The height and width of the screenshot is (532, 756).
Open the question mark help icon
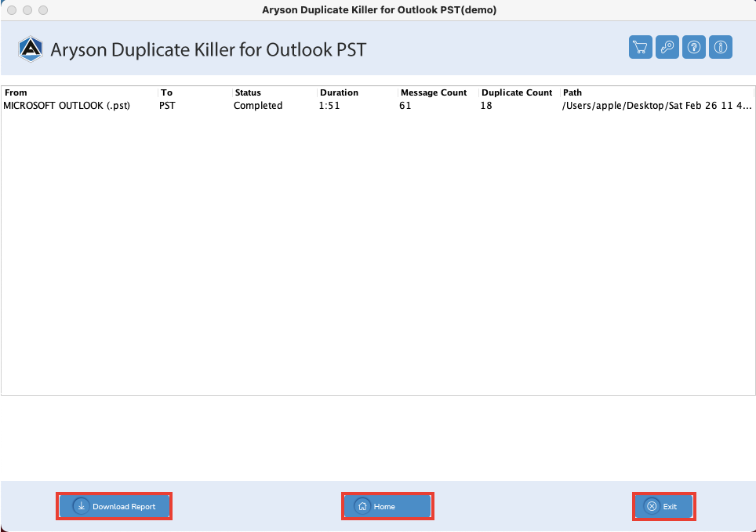(694, 47)
